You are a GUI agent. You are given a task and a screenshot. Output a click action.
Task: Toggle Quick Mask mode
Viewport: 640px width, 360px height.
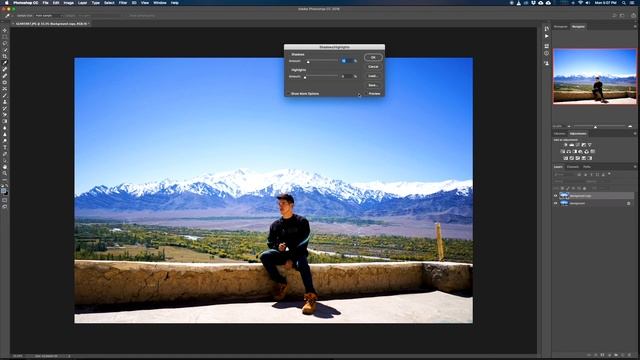click(x=5, y=200)
